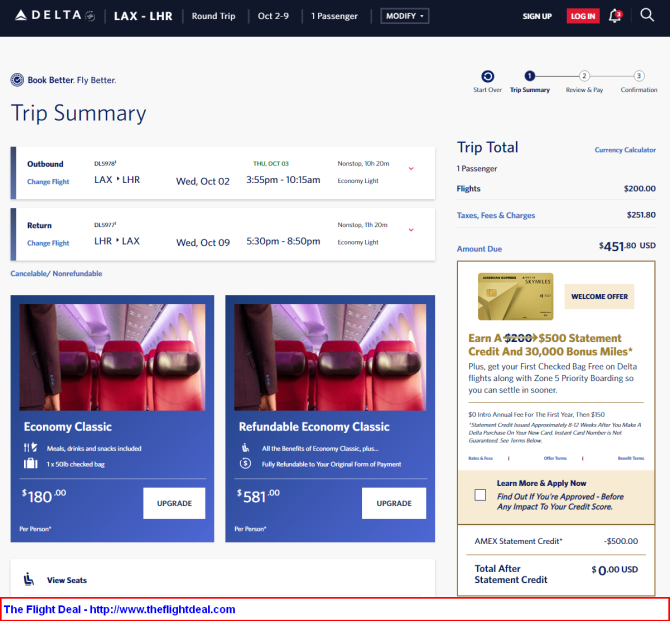Upgrade to Refundable Economy Classic for $581
This screenshot has height=621, width=670.
394,503
